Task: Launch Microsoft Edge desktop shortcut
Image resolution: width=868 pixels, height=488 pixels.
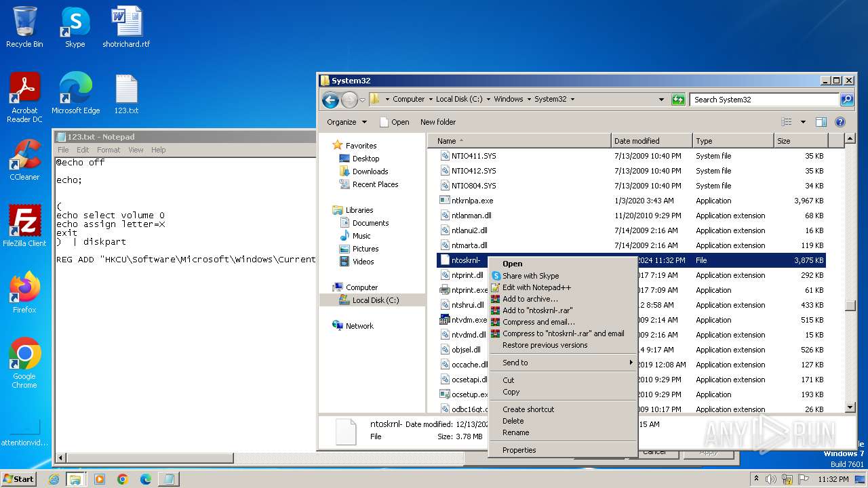Action: tap(75, 94)
